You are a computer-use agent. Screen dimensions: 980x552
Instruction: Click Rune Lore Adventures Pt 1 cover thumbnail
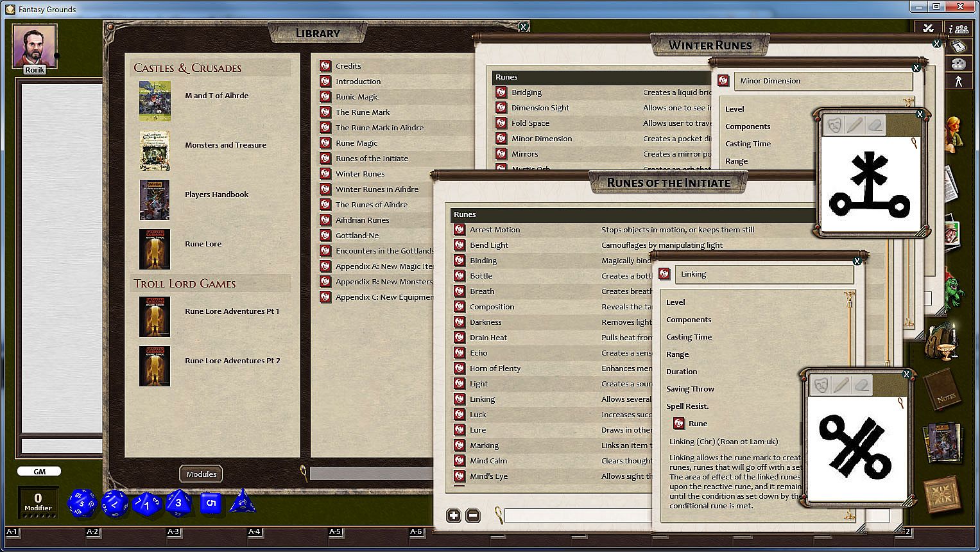coord(155,316)
